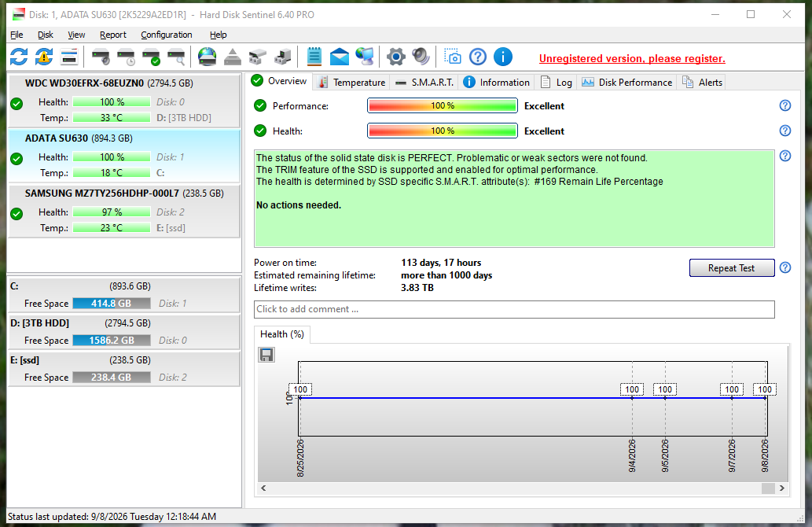The height and width of the screenshot is (527, 812).
Task: Click the Repeat Test button
Action: click(732, 268)
